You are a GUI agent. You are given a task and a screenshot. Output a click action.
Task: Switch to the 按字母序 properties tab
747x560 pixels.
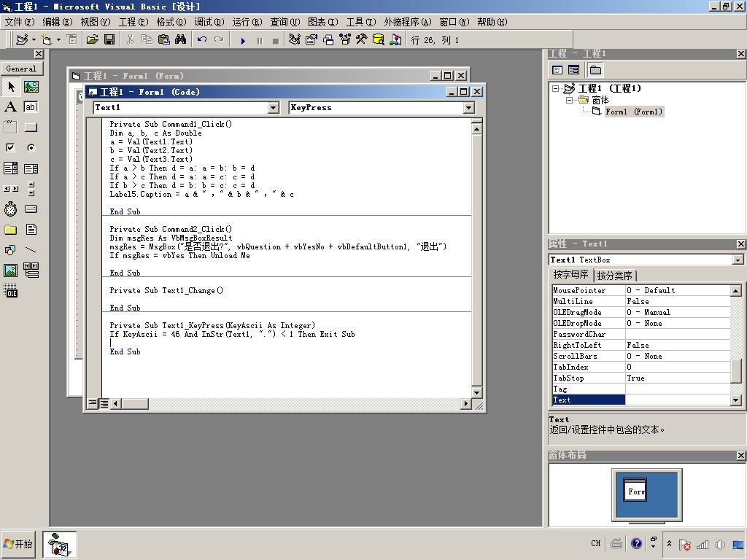pyautogui.click(x=570, y=275)
